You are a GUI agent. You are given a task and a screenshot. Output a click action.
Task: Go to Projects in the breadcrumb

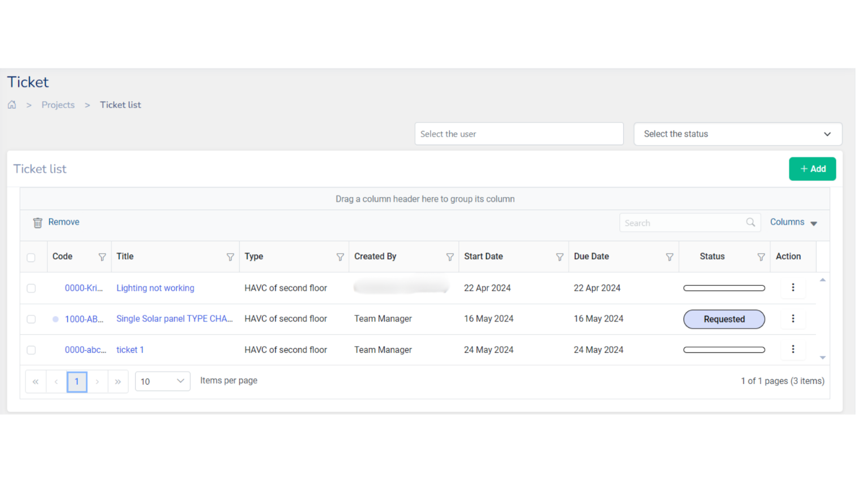coord(58,105)
